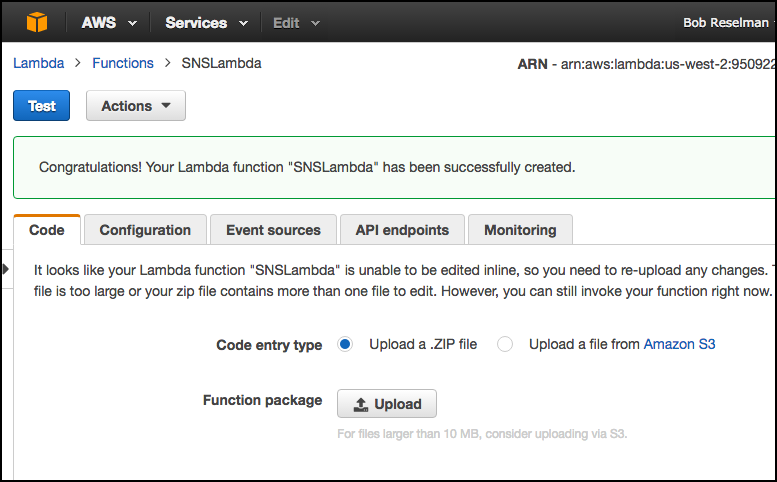Image resolution: width=777 pixels, height=482 pixels.
Task: Open the Actions dropdown button
Action: (136, 106)
